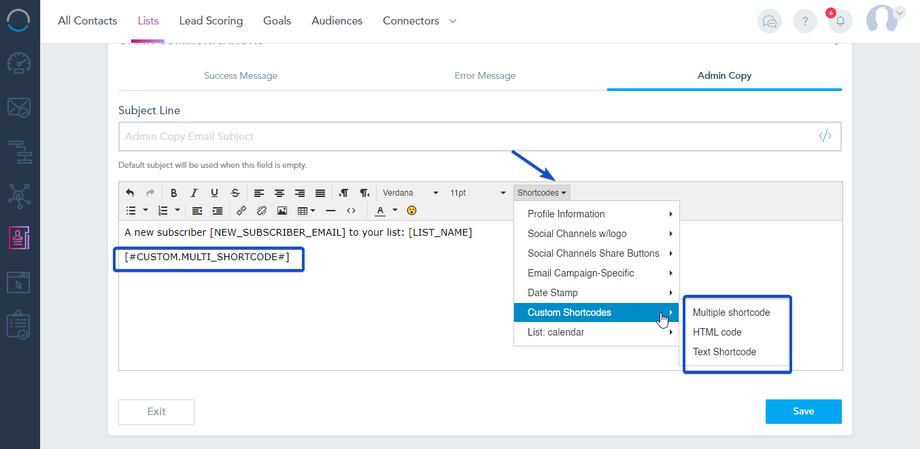Open the dashboard speedometer icon in sidebar

coord(20,62)
